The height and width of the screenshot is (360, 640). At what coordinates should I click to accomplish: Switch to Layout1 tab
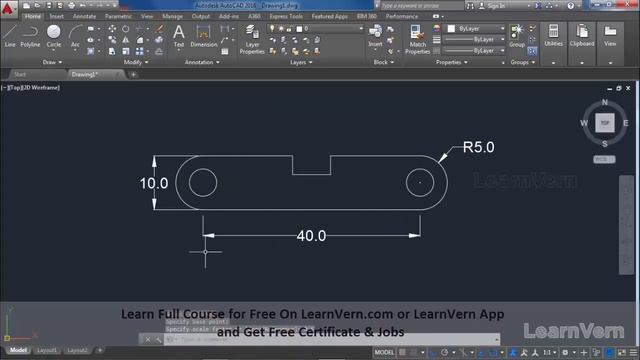(47, 350)
